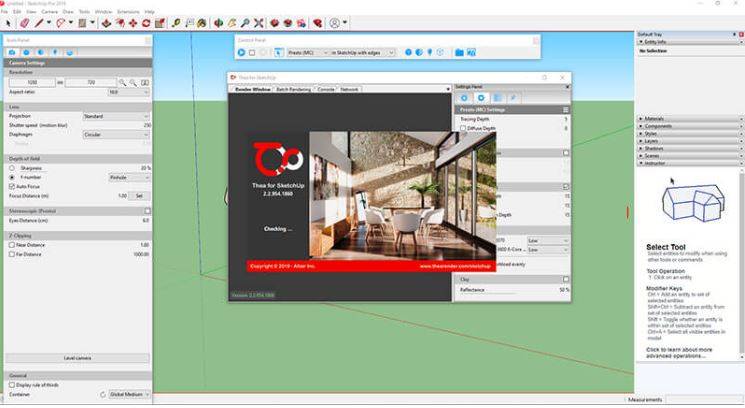
Task: Enable the Auto Focus checkbox
Action: pos(11,186)
